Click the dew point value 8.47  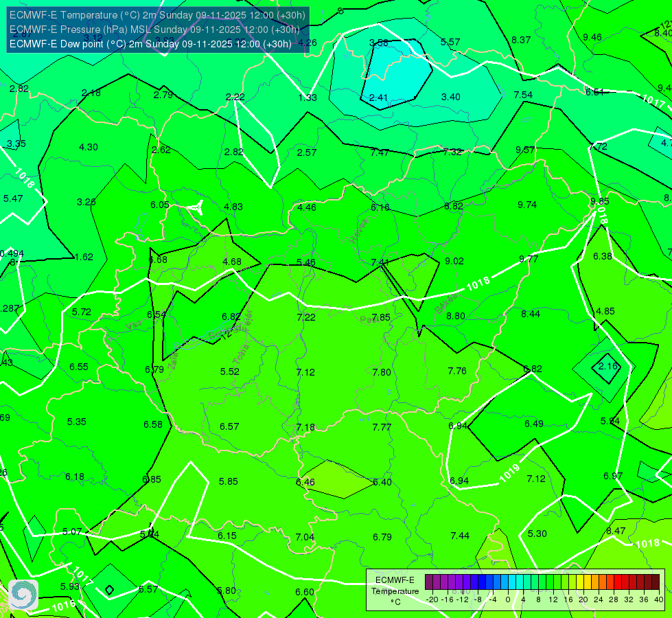616,531
